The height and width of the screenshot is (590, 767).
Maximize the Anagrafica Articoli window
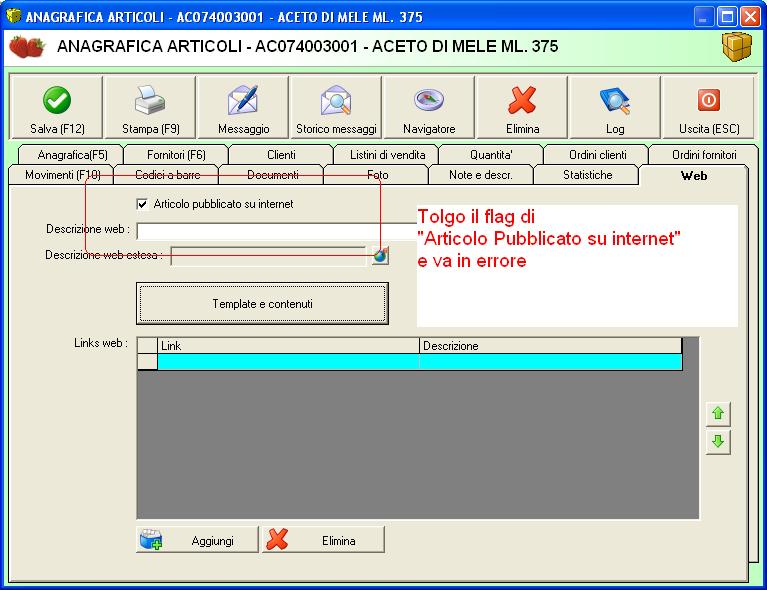pyautogui.click(x=727, y=17)
